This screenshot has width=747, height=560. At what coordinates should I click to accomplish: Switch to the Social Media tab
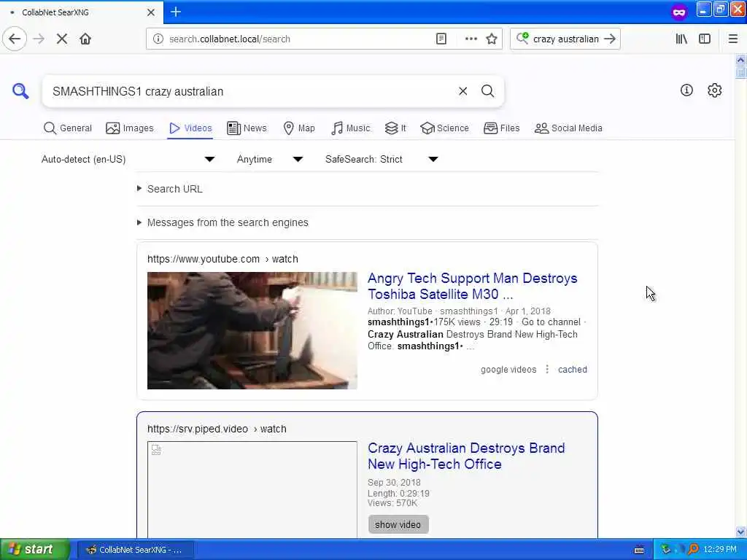click(x=568, y=128)
